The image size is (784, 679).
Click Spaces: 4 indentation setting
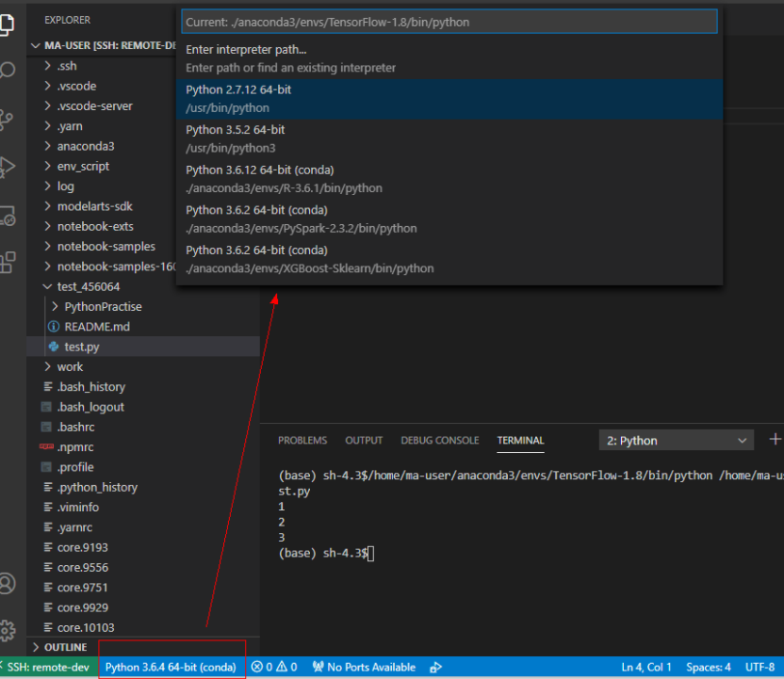[709, 667]
